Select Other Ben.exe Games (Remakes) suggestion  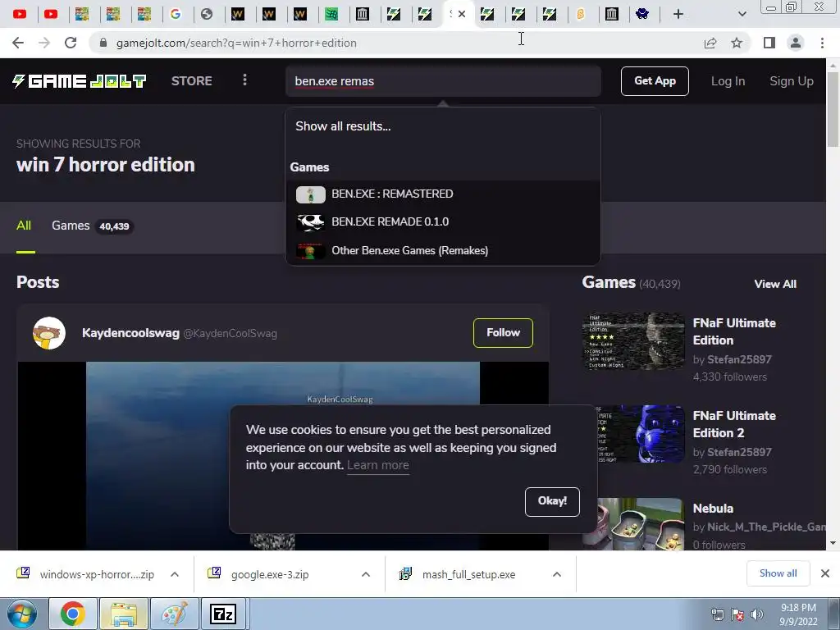pos(443,250)
